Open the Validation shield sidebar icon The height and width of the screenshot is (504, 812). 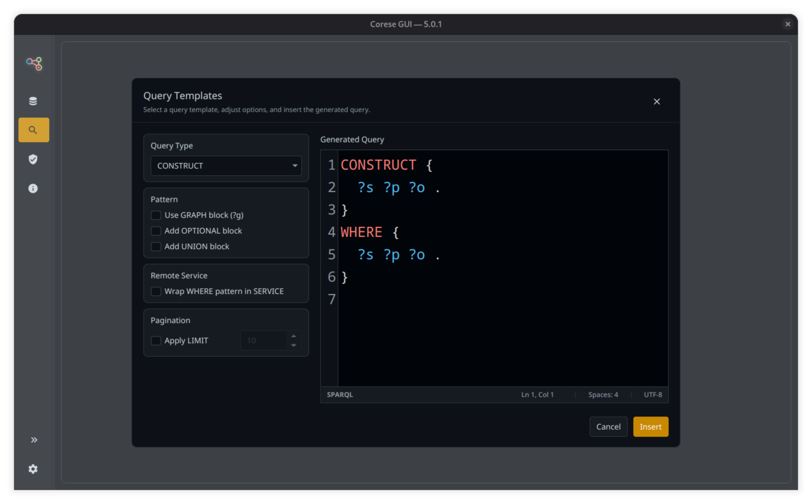33,159
